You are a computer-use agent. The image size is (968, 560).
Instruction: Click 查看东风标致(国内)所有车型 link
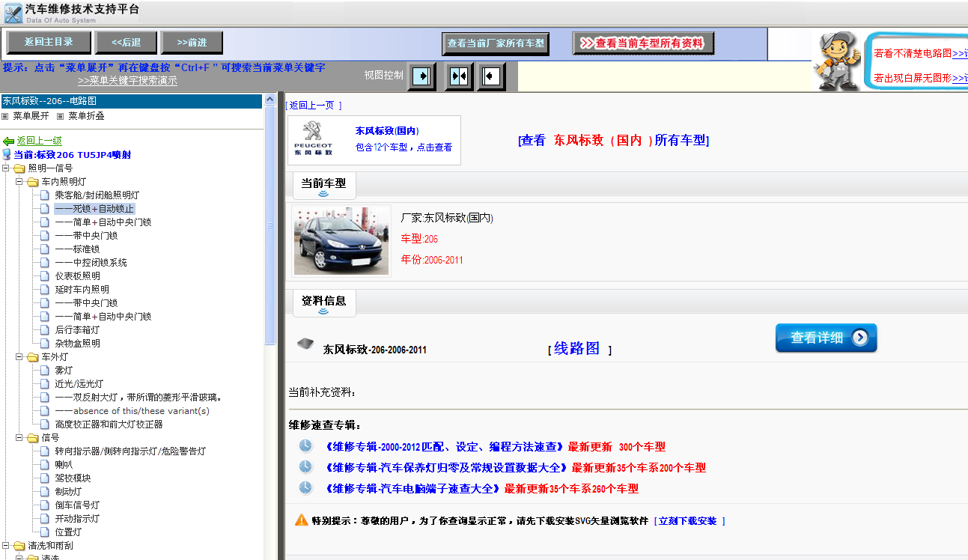(613, 140)
